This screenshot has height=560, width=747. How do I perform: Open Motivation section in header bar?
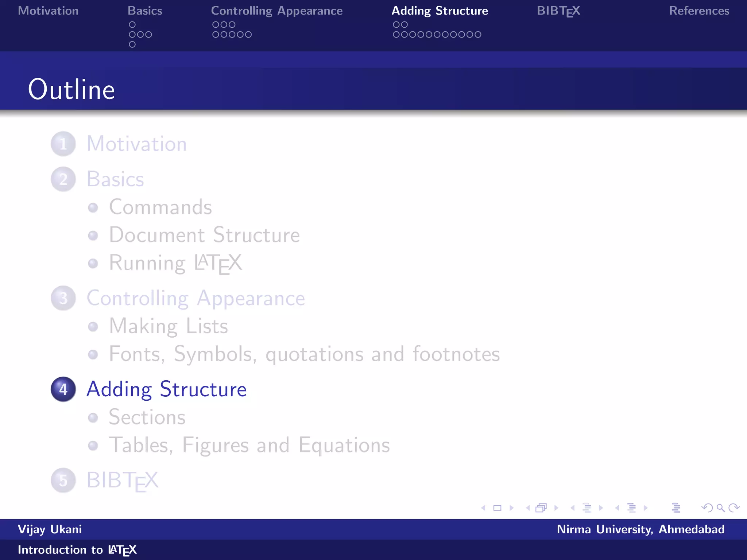tap(48, 11)
